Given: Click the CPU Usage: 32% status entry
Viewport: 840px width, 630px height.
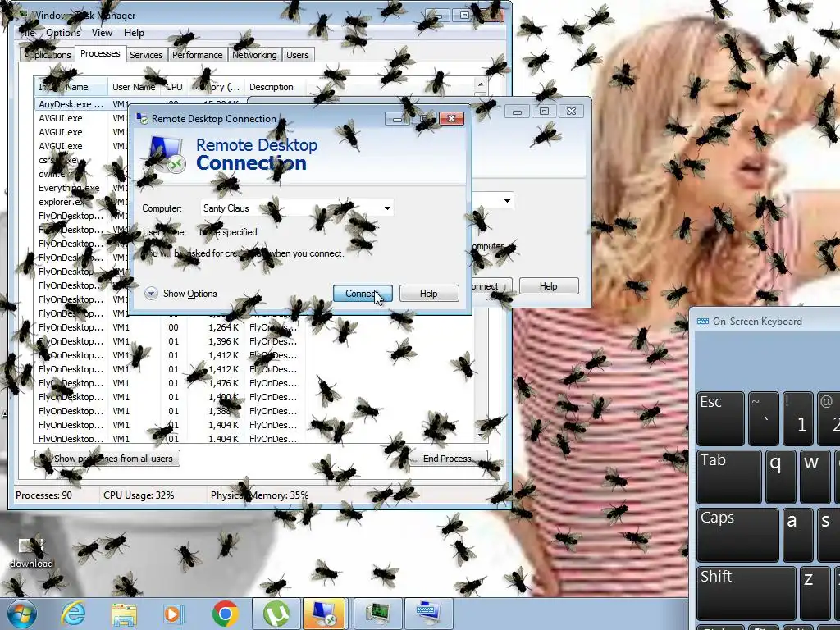Looking at the screenshot, I should point(139,495).
